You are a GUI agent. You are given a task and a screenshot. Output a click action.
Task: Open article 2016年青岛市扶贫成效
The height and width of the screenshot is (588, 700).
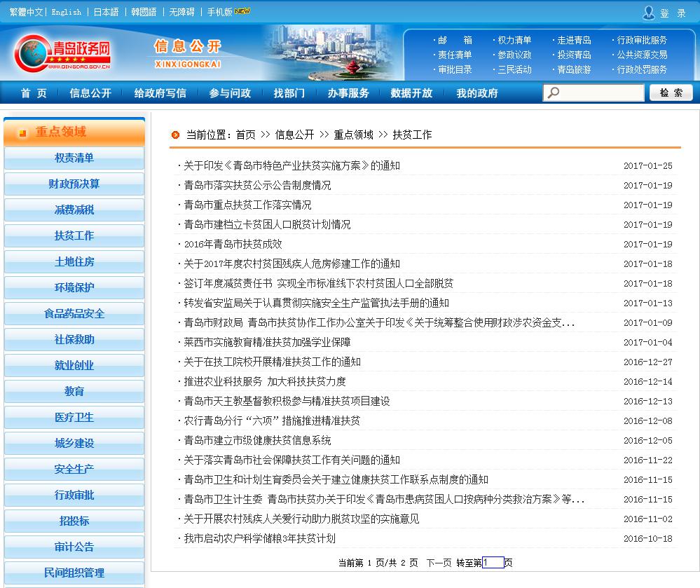pos(233,244)
